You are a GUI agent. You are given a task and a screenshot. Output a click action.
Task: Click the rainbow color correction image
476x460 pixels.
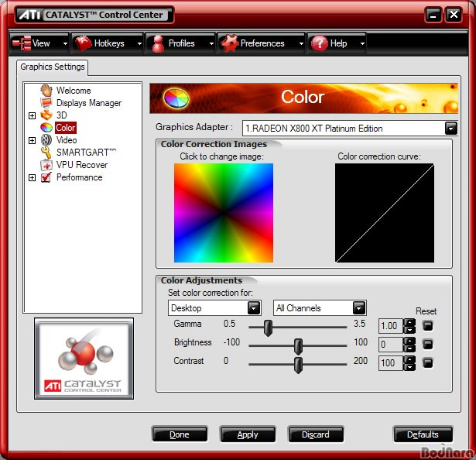coord(224,213)
